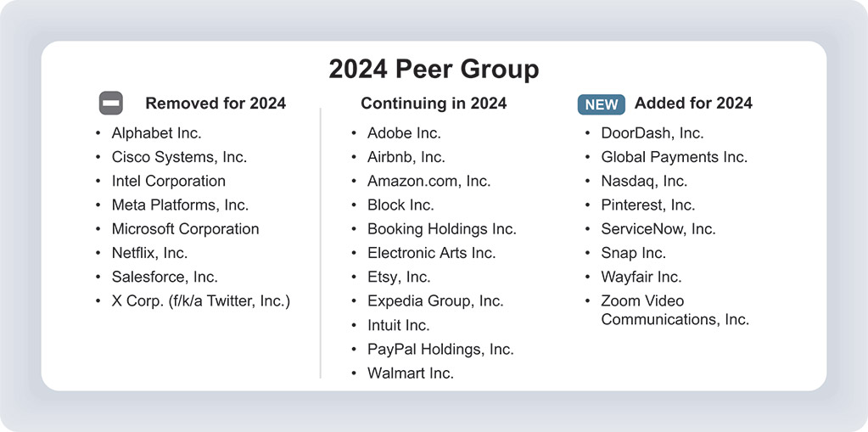Click DoorDash, Inc. in added list
This screenshot has height=432, width=868.
pyautogui.click(x=652, y=133)
